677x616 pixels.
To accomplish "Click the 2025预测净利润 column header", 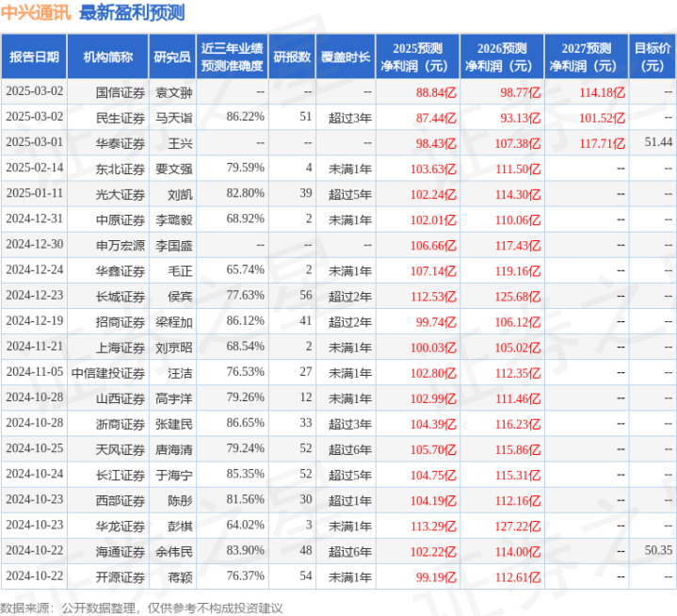I will [x=417, y=57].
